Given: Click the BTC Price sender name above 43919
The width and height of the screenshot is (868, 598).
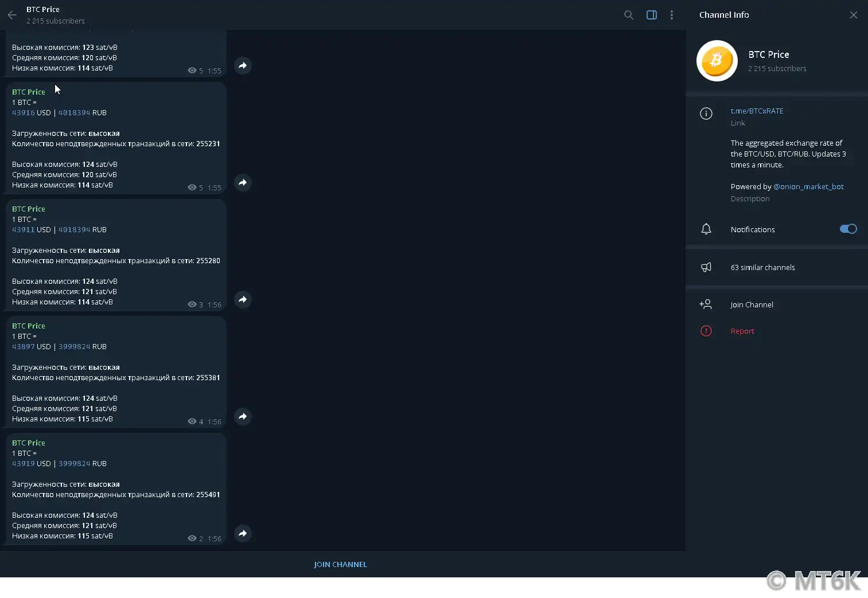Looking at the screenshot, I should pos(29,443).
